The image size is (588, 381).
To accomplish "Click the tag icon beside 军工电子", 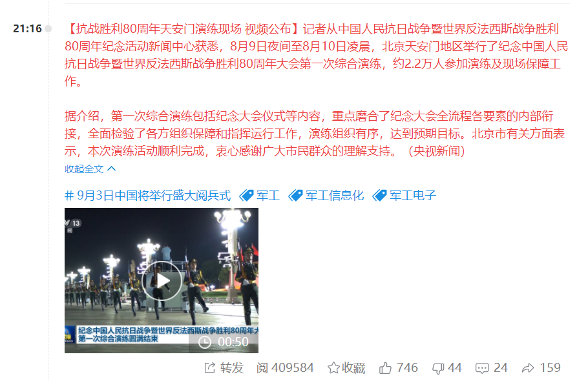I will coord(379,195).
